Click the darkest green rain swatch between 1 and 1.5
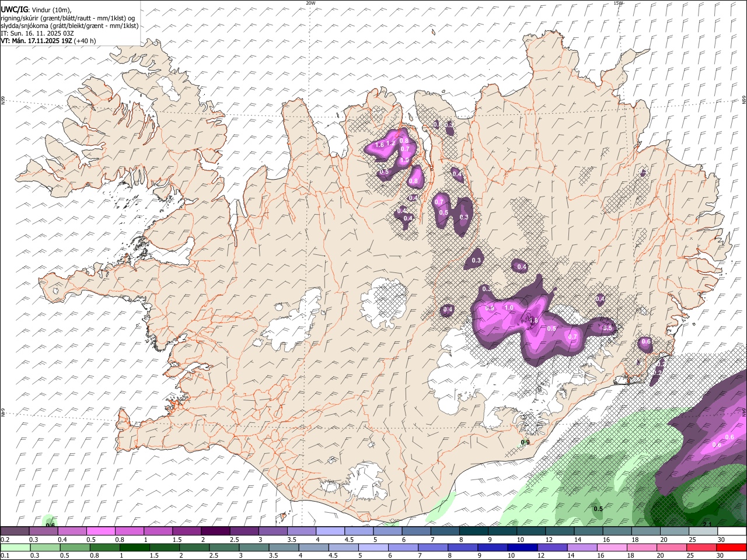 [x=134, y=548]
